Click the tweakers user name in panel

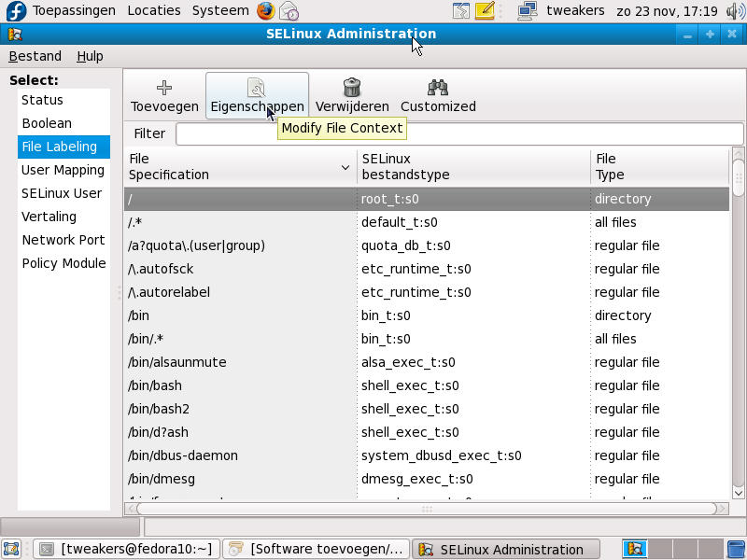[575, 10]
